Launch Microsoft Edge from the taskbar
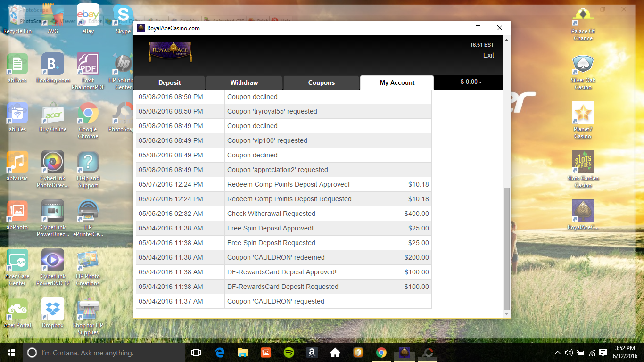The width and height of the screenshot is (644, 362). click(x=220, y=353)
